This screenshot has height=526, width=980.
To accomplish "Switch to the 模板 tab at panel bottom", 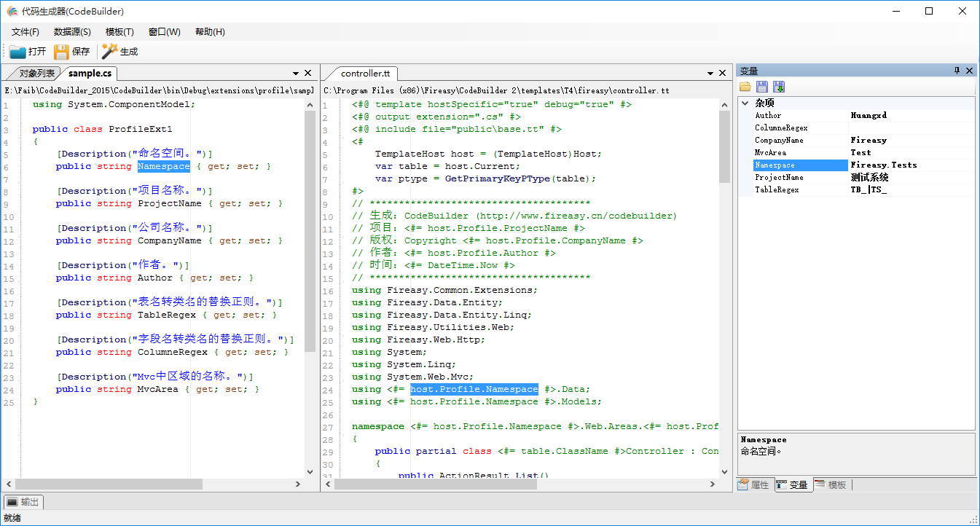I will [x=831, y=484].
